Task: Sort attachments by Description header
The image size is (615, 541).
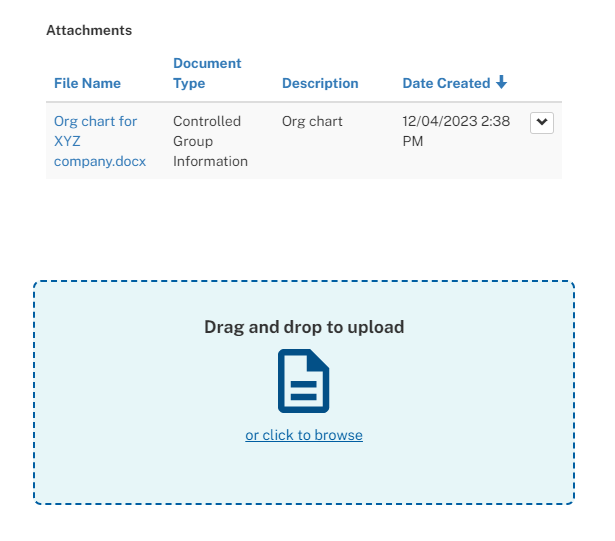Action: [320, 83]
